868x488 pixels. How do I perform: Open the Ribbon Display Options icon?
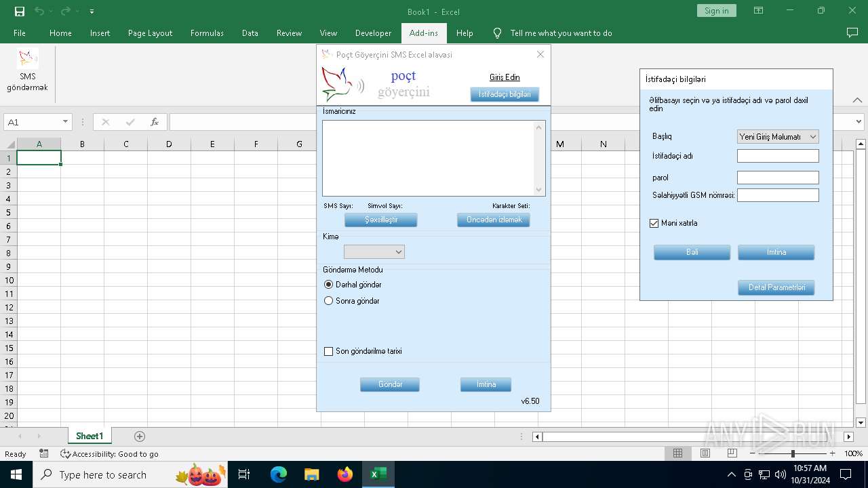pos(758,11)
